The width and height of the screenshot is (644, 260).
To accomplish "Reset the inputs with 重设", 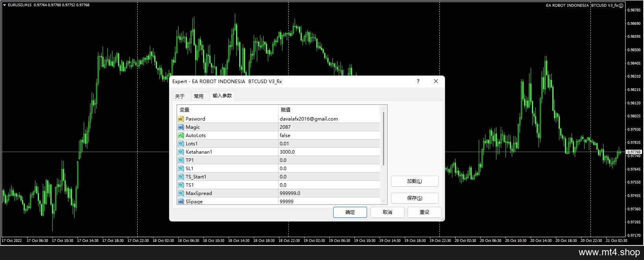I will point(424,212).
